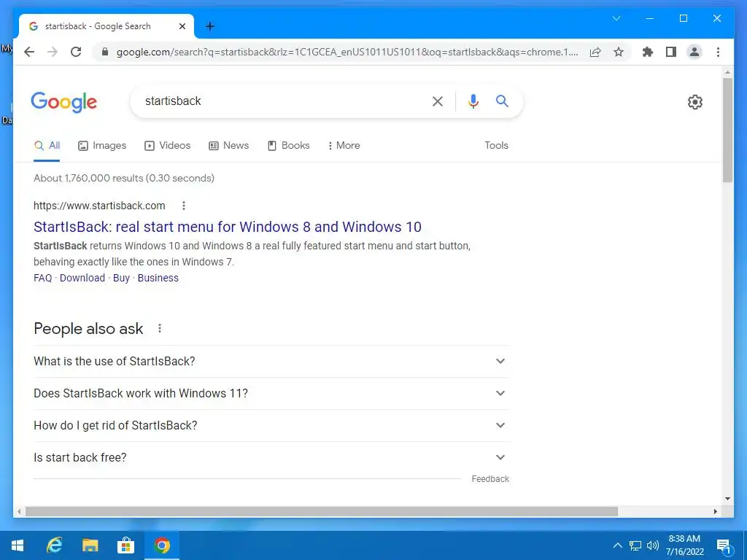This screenshot has height=560, width=747.
Task: Open Google quick settings gear
Action: (695, 101)
